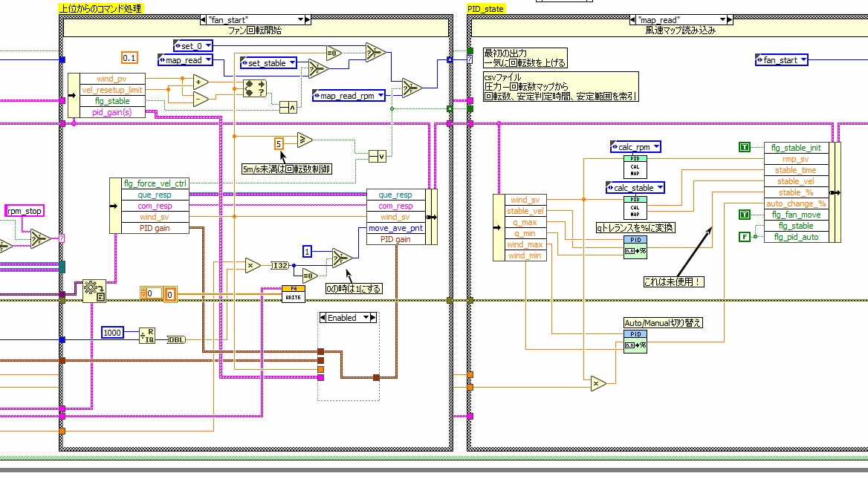Select the DBL conversion node
This screenshot has height=479, width=868.
pos(176,339)
